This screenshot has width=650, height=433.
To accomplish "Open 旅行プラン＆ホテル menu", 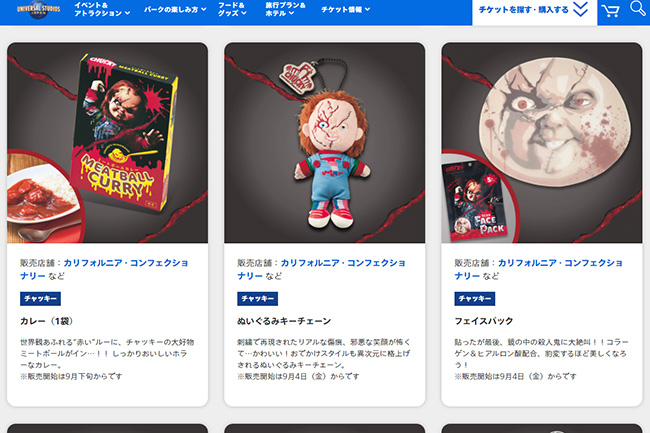I will point(285,9).
